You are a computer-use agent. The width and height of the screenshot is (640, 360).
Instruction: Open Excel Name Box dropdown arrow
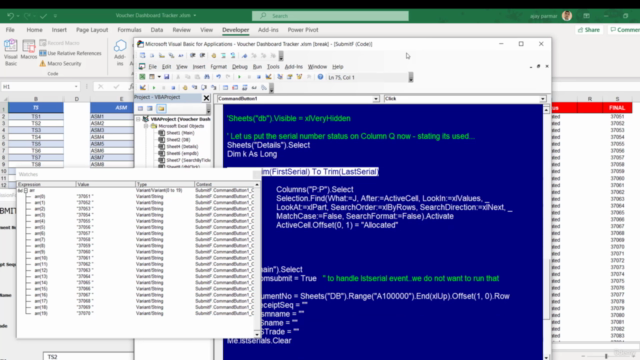[x=76, y=87]
